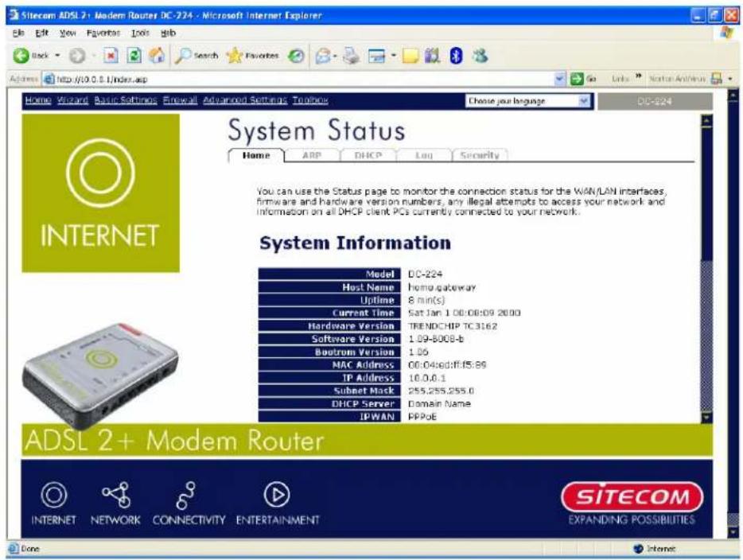This screenshot has width=743, height=560.
Task: Click the page icon in address bar
Action: click(x=49, y=79)
